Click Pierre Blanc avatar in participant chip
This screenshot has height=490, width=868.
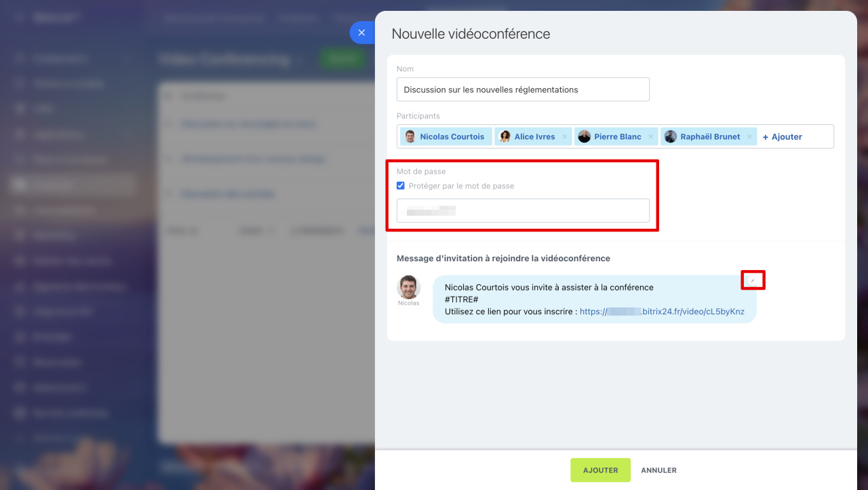(x=585, y=136)
